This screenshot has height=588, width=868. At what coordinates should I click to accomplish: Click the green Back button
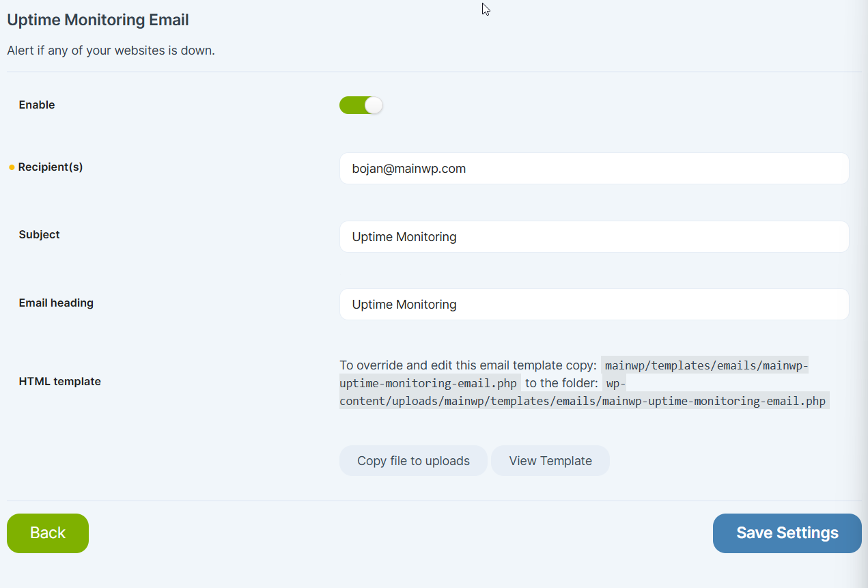click(x=47, y=533)
